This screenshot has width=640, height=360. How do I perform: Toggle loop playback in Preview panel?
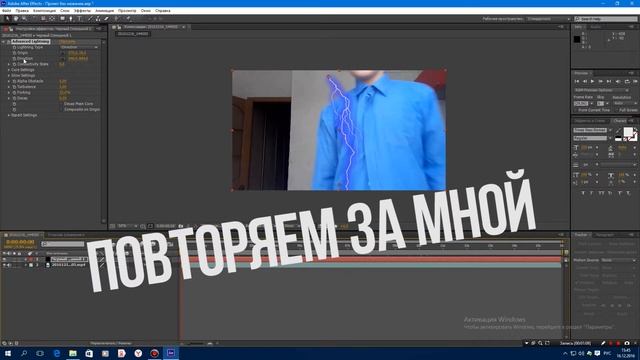[627, 82]
